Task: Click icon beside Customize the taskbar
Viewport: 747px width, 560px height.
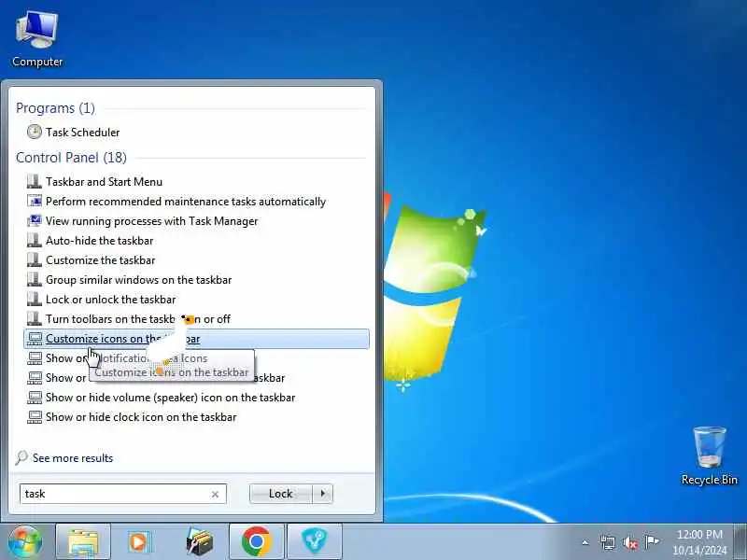Action: (35, 259)
